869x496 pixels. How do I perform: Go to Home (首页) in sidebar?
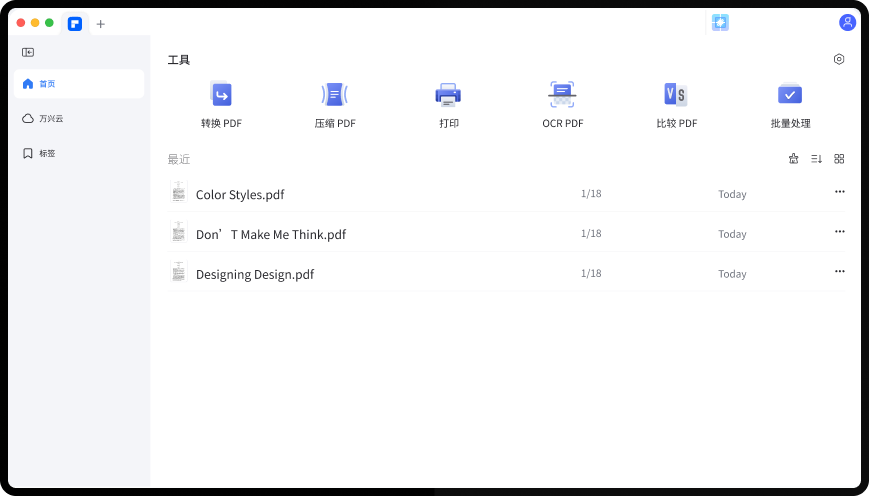(79, 84)
